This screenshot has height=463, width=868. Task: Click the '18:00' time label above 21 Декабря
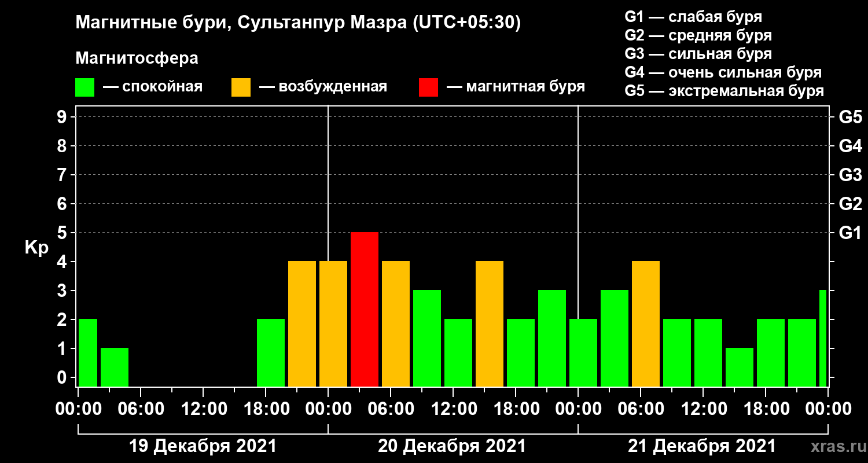point(766,409)
